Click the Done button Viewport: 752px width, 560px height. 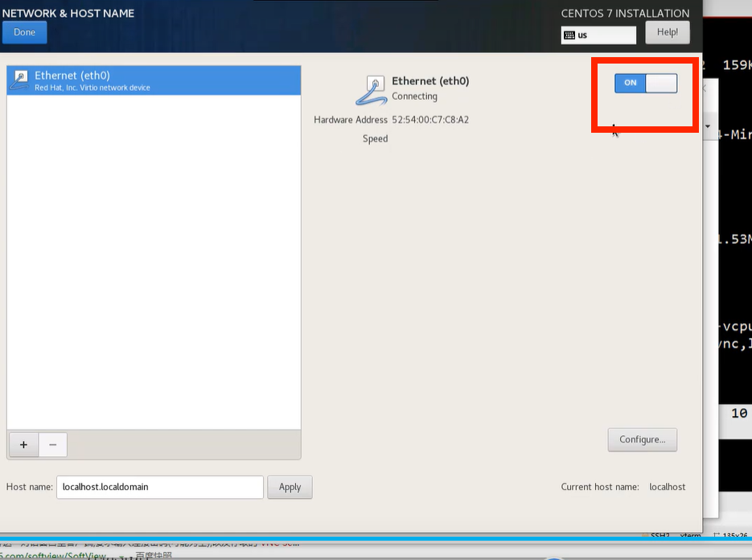click(24, 33)
